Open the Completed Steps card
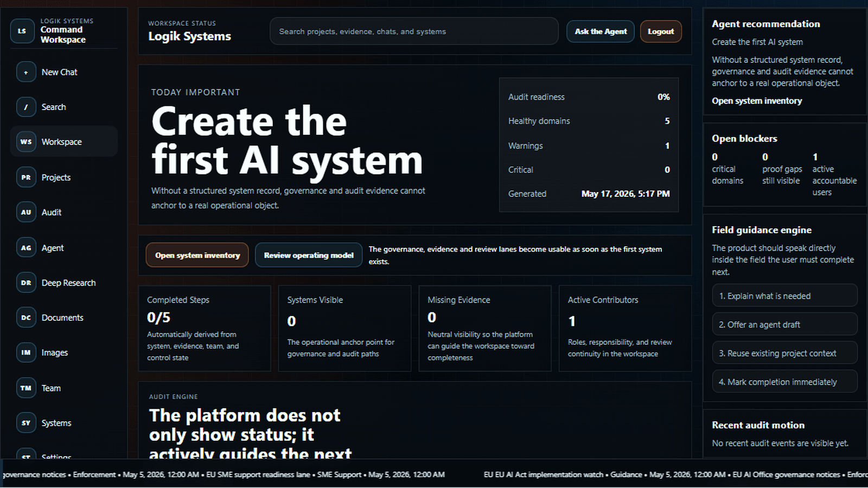 tap(205, 329)
